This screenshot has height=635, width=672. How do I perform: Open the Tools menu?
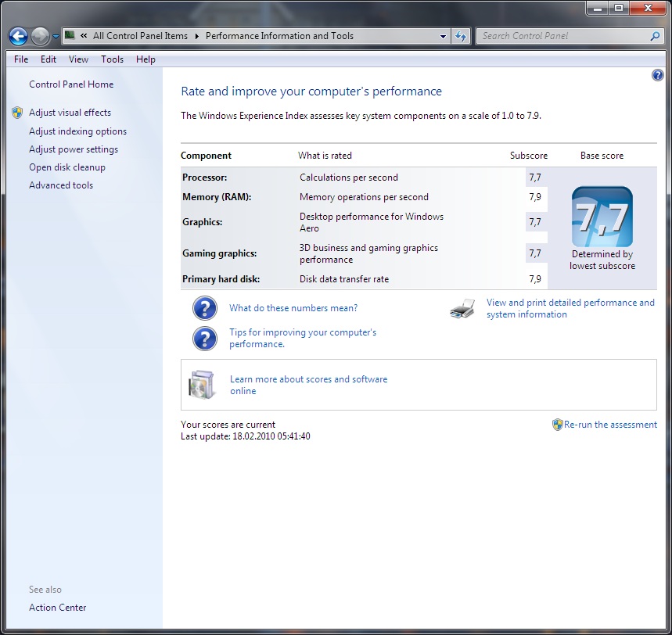pyautogui.click(x=113, y=59)
